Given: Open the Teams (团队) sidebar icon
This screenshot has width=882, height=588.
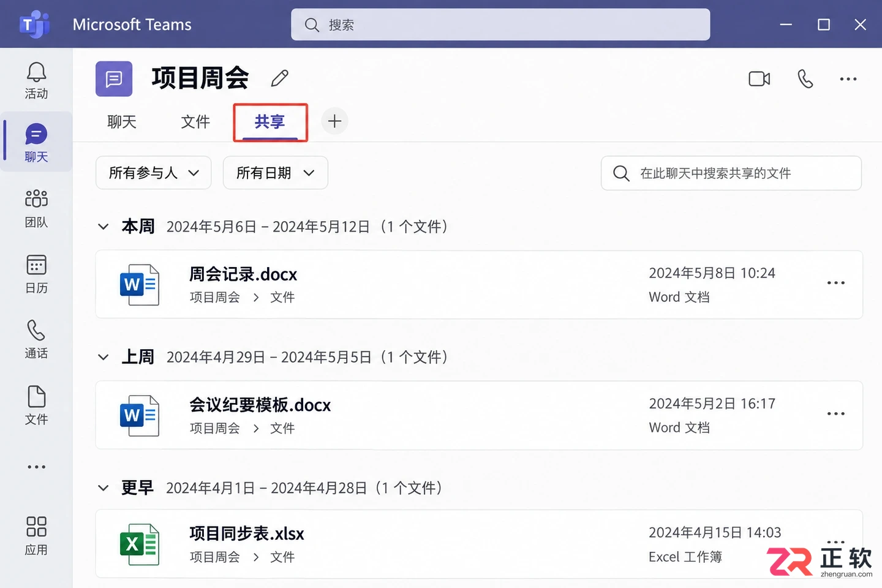Looking at the screenshot, I should (x=36, y=208).
